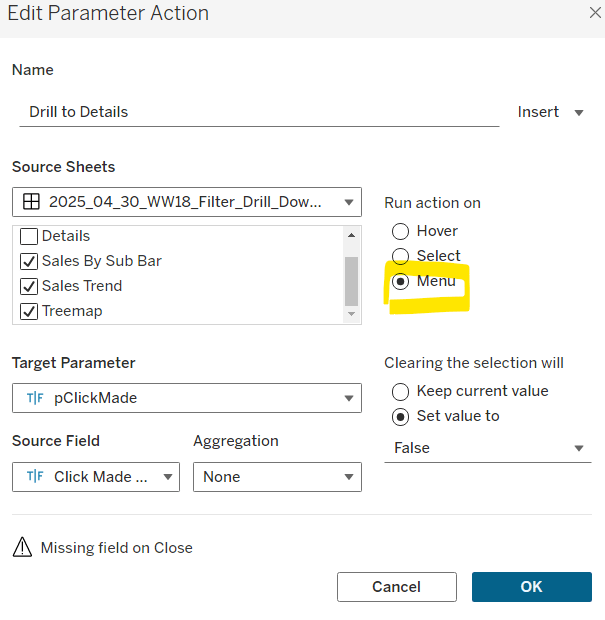Uncheck the Sales By Sub Bar sheet
This screenshot has height=620, width=605.
pos(29,261)
